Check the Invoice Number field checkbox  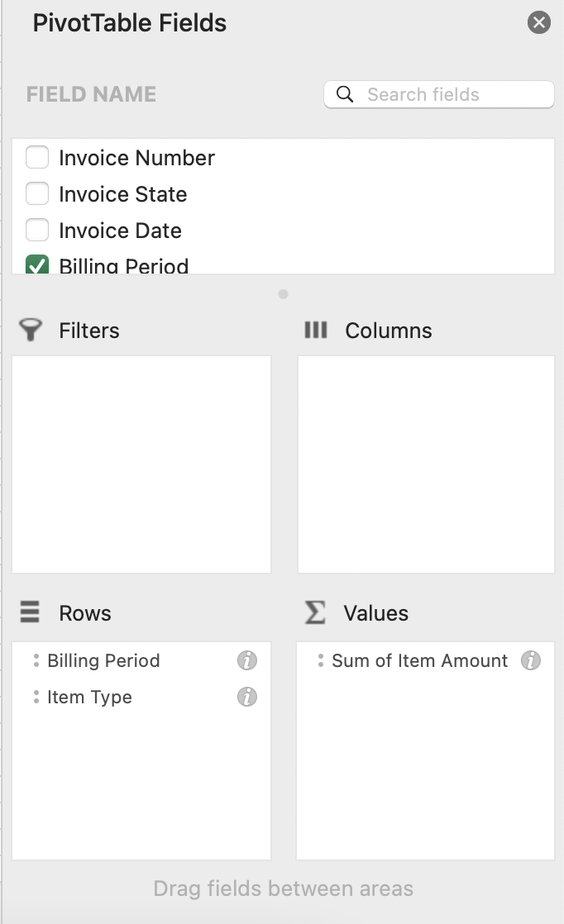point(37,158)
